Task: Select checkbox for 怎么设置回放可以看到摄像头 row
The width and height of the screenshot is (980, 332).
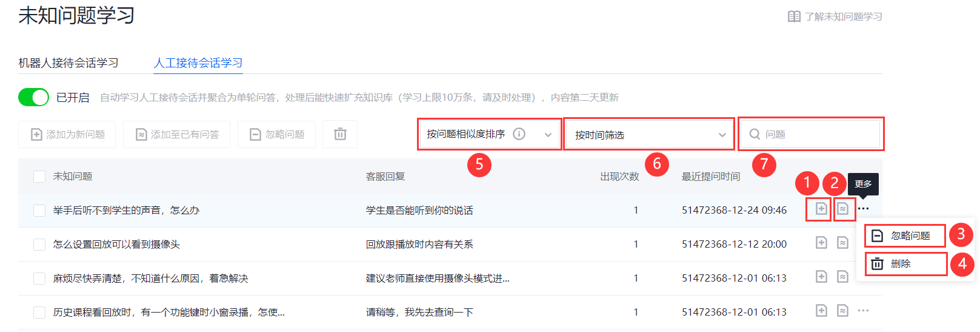Action: [x=39, y=245]
